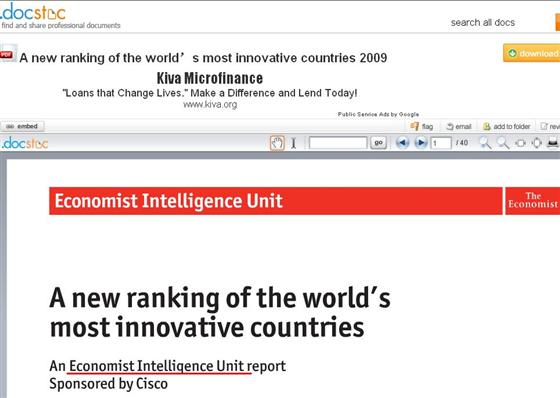Go to next page arrow
This screenshot has height=398, width=560.
point(421,143)
